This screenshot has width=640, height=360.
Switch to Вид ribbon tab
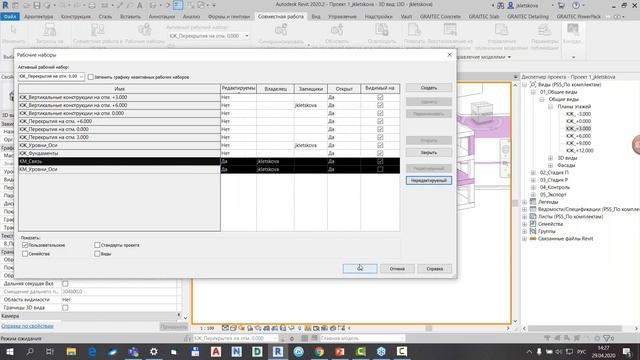click(316, 16)
